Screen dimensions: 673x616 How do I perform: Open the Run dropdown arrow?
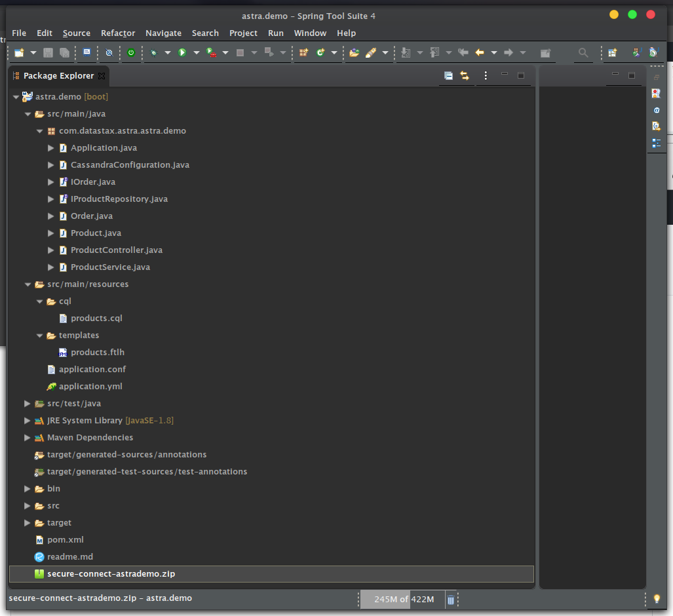pyautogui.click(x=197, y=53)
